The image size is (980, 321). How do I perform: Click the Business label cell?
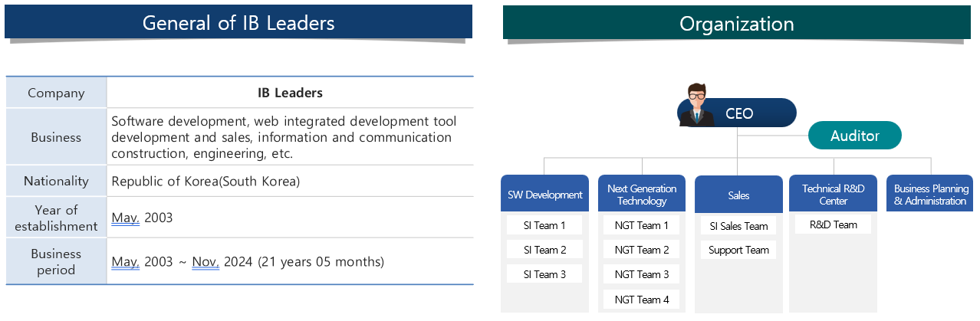tap(56, 137)
